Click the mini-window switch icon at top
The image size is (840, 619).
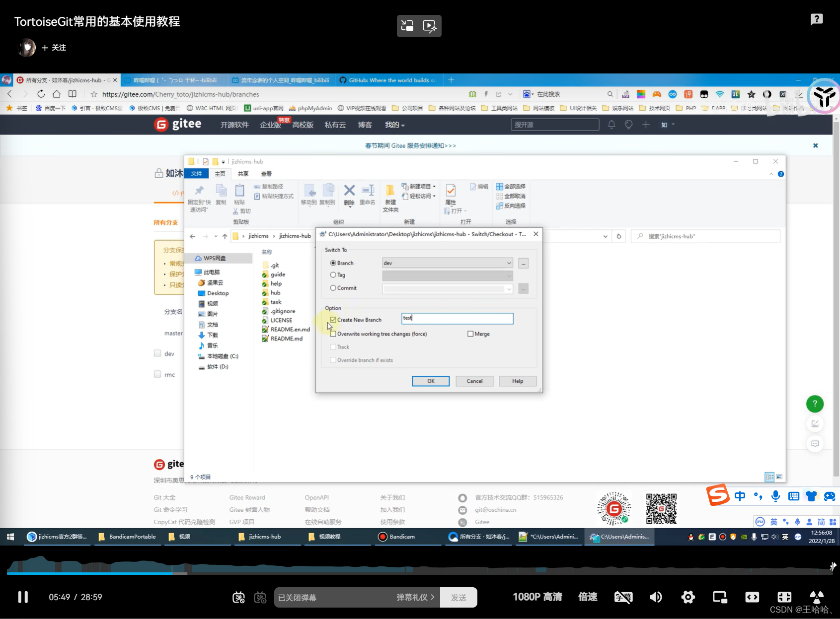click(x=407, y=26)
